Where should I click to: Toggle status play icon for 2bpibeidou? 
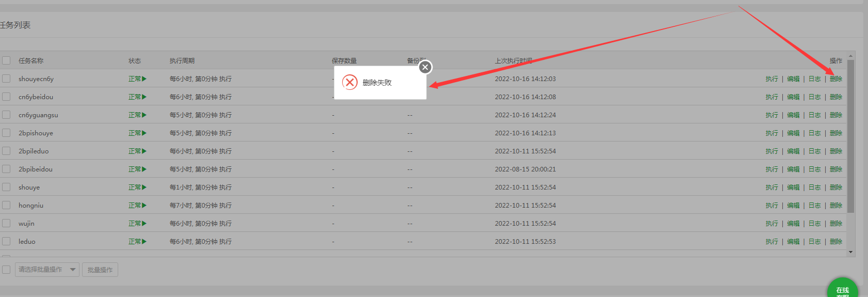pyautogui.click(x=144, y=169)
